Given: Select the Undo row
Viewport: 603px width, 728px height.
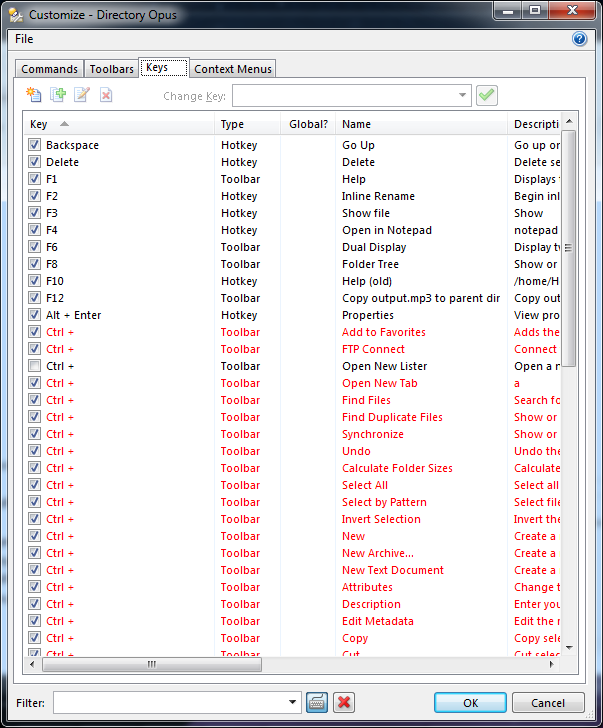Looking at the screenshot, I should [292, 451].
